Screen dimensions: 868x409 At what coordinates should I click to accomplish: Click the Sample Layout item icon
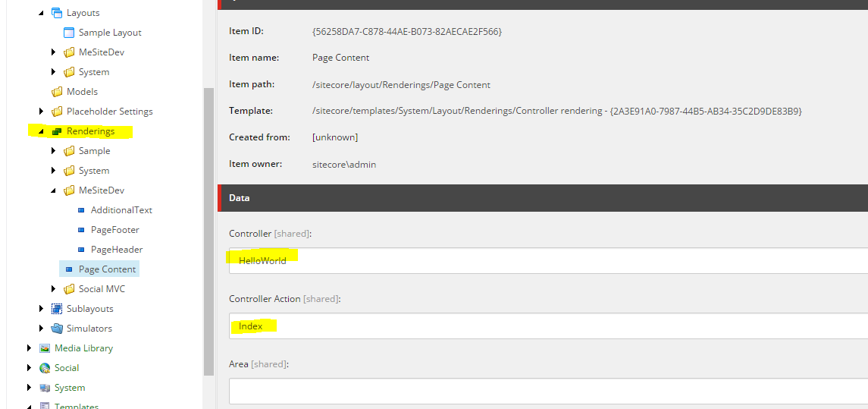coord(69,33)
